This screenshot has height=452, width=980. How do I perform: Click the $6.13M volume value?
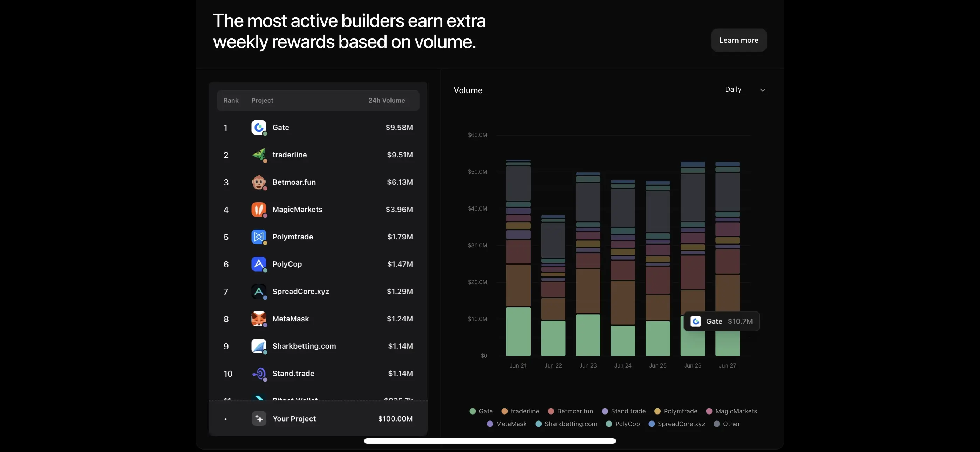point(400,182)
